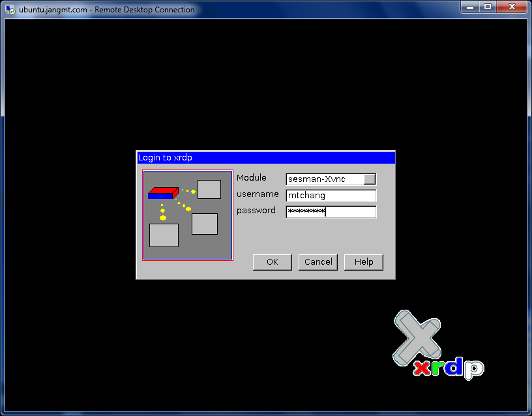Screen dimensions: 532x416
Task: Click the 'Module' label text
Action: pos(252,177)
